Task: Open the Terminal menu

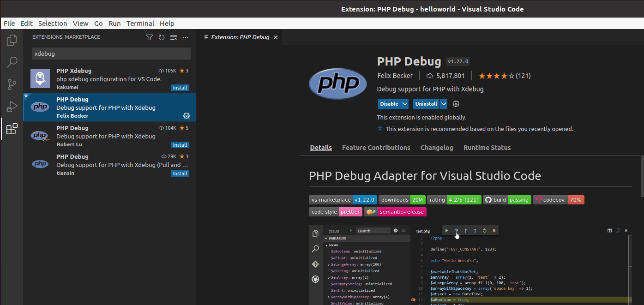Action: click(140, 24)
